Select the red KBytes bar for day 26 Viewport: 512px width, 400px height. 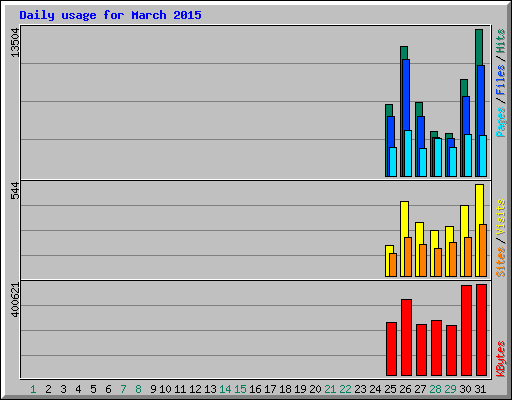[406, 337]
